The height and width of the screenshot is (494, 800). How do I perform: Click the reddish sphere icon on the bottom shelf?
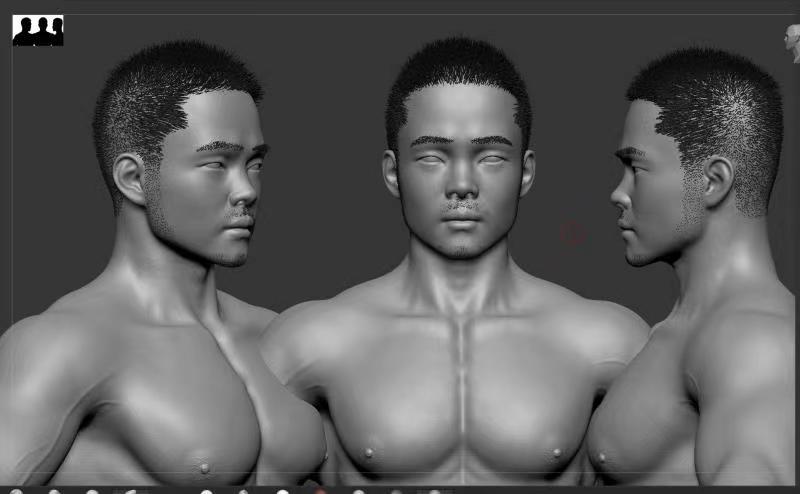click(x=321, y=490)
